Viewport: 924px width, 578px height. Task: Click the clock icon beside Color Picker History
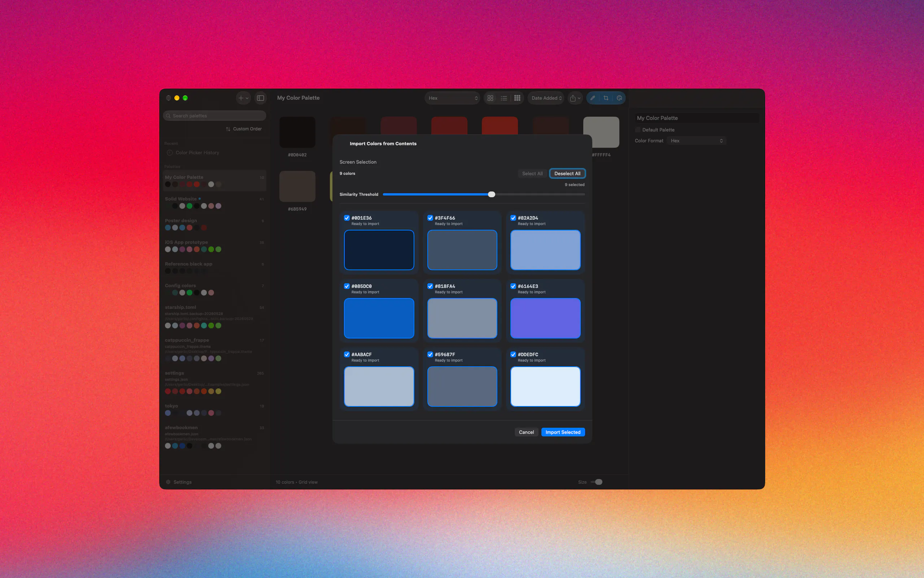click(170, 152)
